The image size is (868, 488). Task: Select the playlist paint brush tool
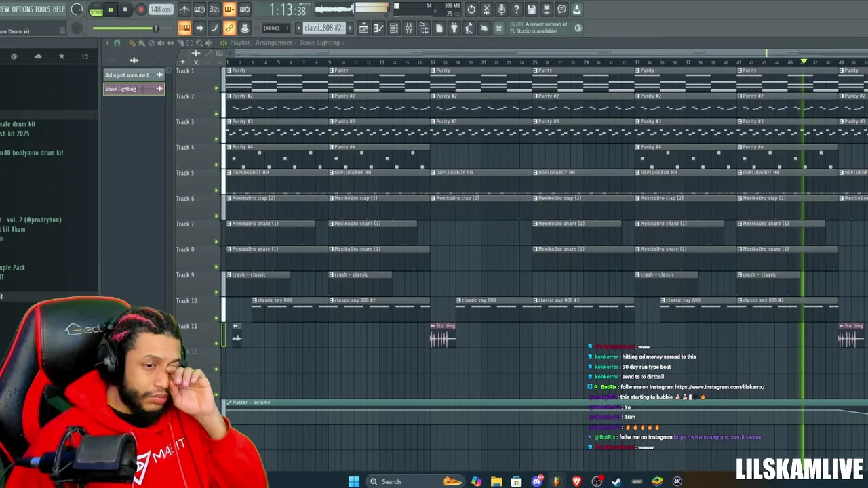pyautogui.click(x=141, y=43)
